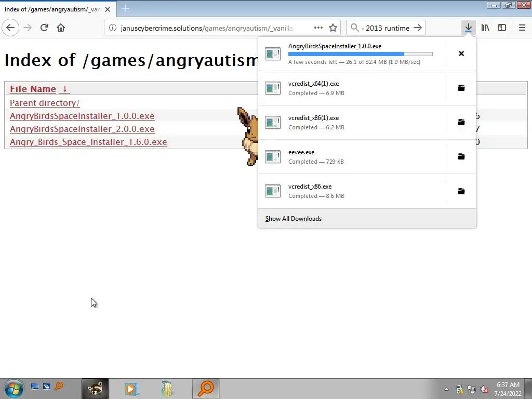Open the Parent directory link

pyautogui.click(x=45, y=103)
